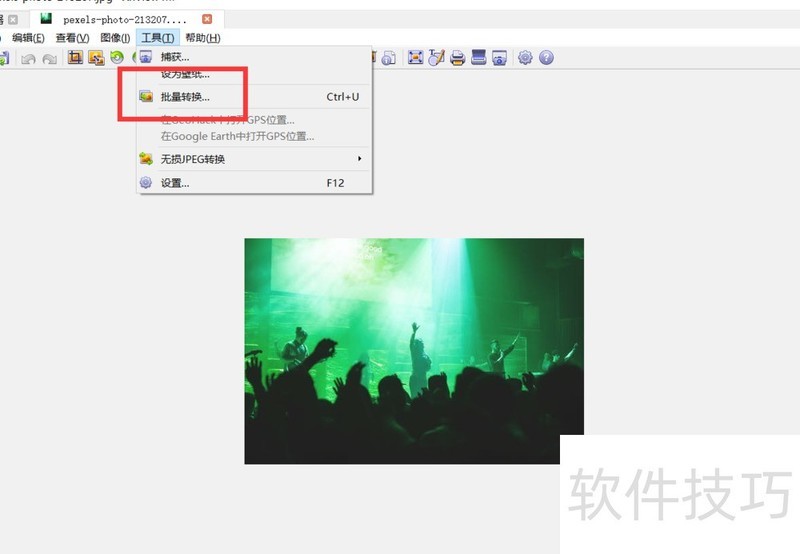Click the scanner acquire icon

(x=479, y=57)
